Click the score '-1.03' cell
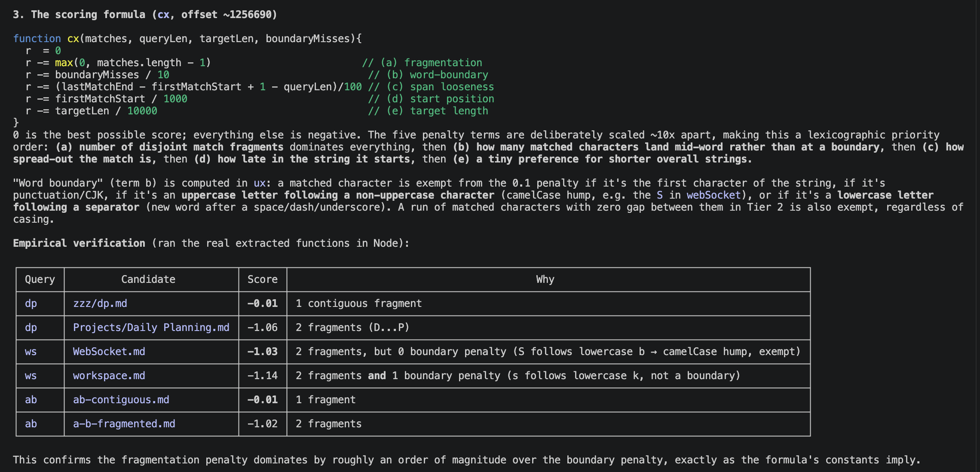The width and height of the screenshot is (980, 472). pos(263,352)
